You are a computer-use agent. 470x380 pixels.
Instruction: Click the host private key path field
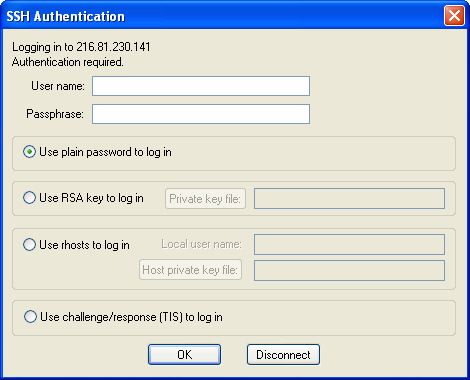click(349, 270)
